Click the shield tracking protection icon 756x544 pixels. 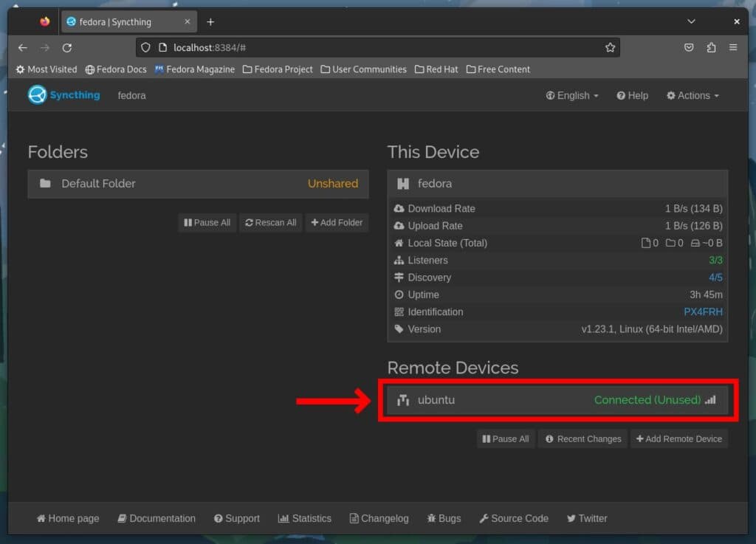point(145,47)
